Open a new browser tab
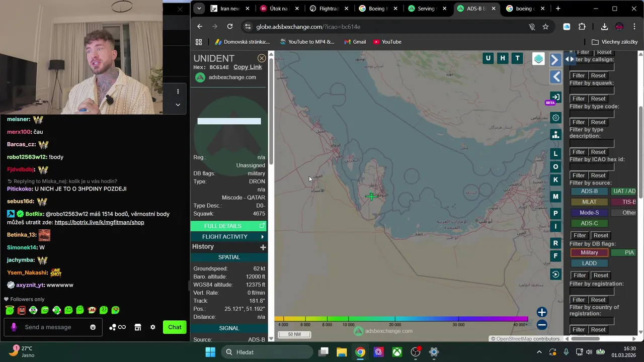Image resolution: width=644 pixels, height=362 pixels. (x=558, y=9)
